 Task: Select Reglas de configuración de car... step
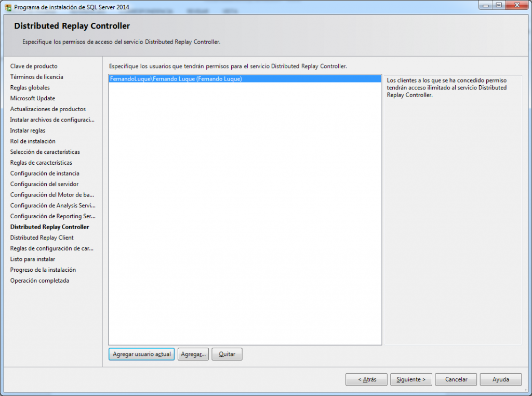tap(51, 248)
